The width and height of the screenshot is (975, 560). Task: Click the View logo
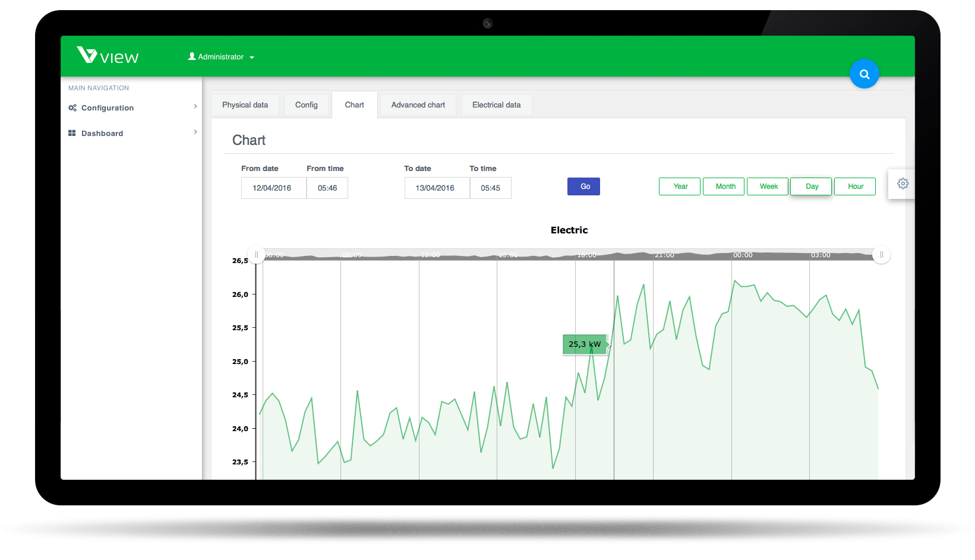(x=108, y=56)
